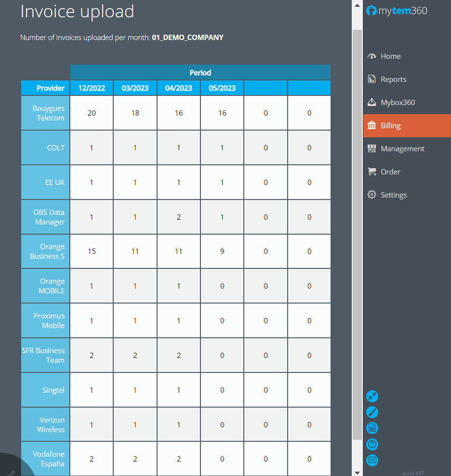Select the Orange MOBILE row label
The width and height of the screenshot is (451, 476).
pyautogui.click(x=46, y=286)
